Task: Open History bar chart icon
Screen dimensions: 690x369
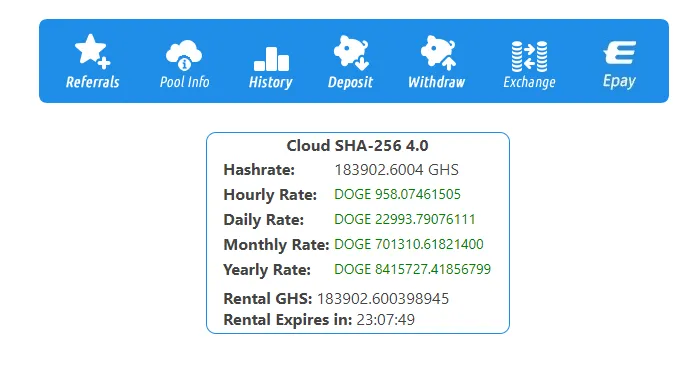Action: coord(272,59)
